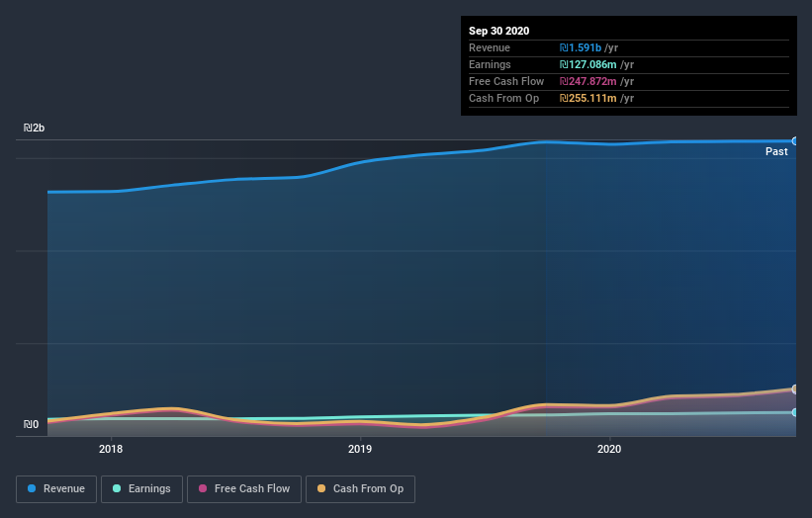Click the Sep 30 2020 tooltip date

(x=498, y=31)
